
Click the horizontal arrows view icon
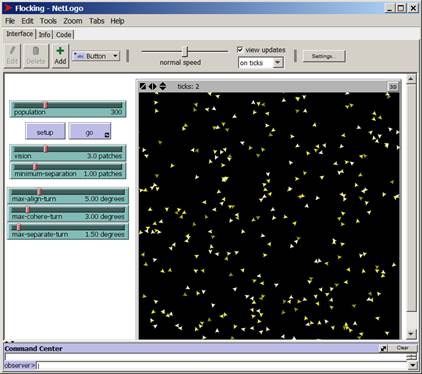tap(152, 86)
